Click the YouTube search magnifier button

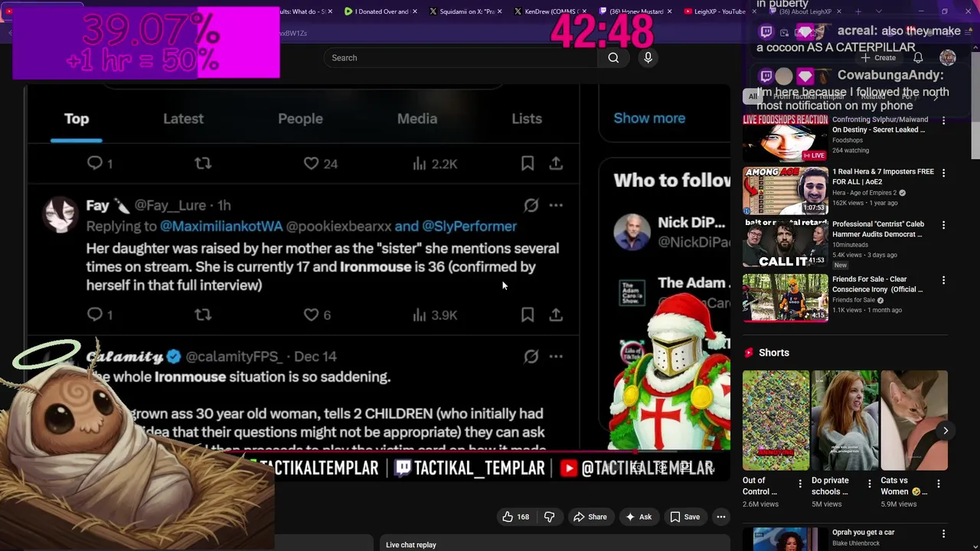pos(613,57)
